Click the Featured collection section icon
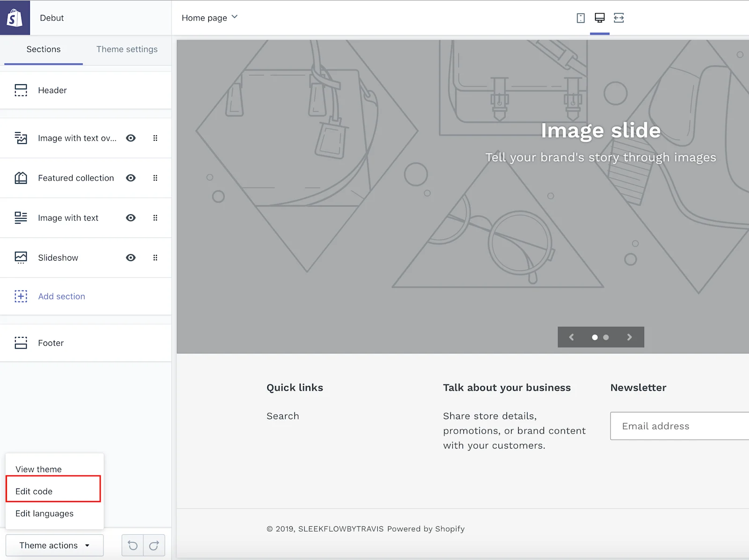 click(x=21, y=178)
